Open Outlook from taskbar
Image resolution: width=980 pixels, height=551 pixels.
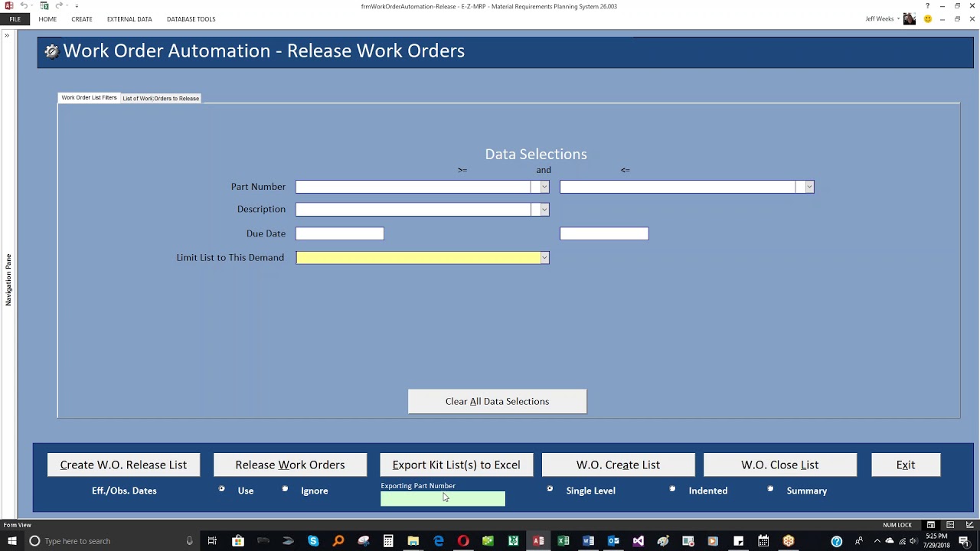613,541
